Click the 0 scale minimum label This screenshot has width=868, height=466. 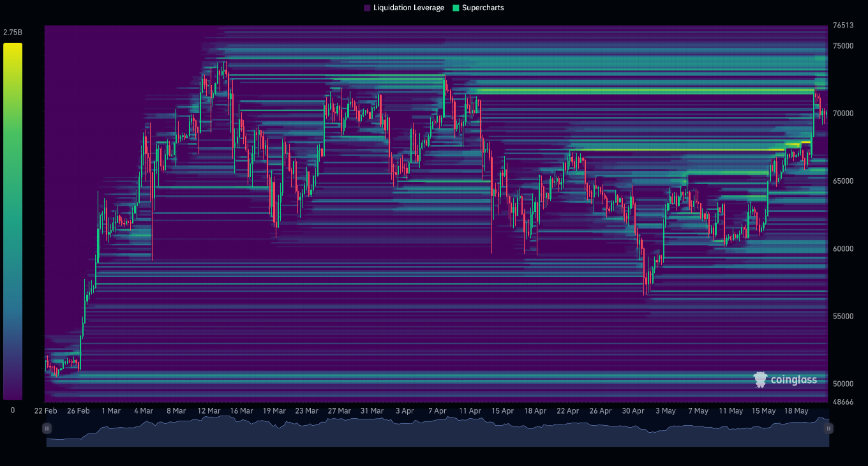pos(13,410)
